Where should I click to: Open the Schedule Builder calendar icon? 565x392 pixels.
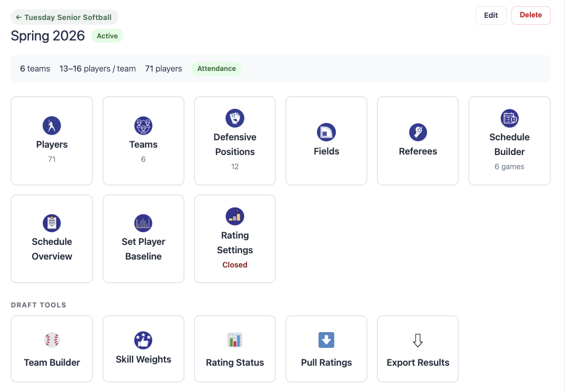(x=509, y=118)
